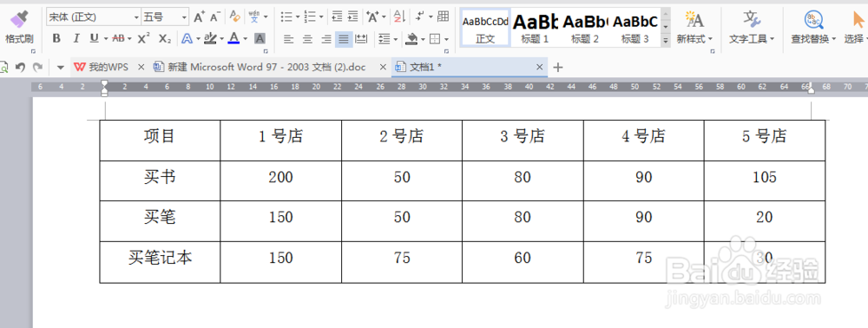Apply highlight with the highlighter pen
This screenshot has width=868, height=328.
pos(210,39)
